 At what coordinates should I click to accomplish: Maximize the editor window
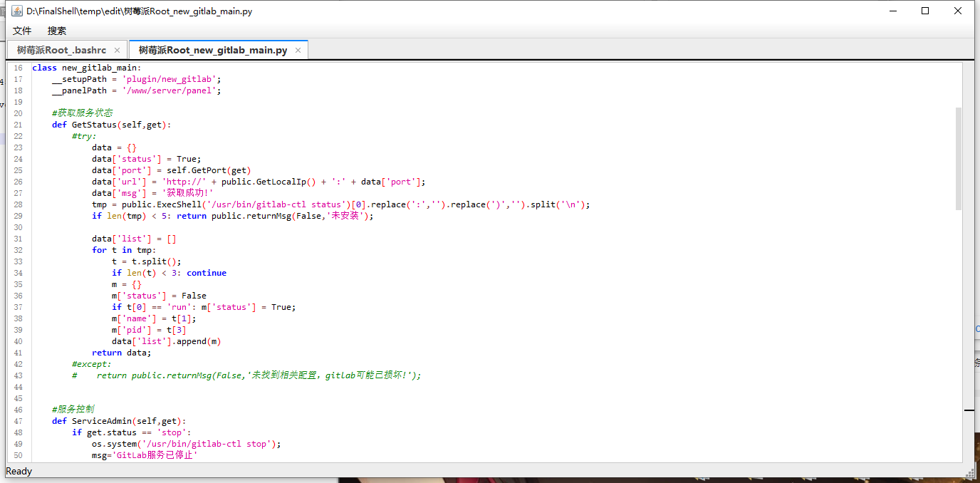tap(925, 11)
